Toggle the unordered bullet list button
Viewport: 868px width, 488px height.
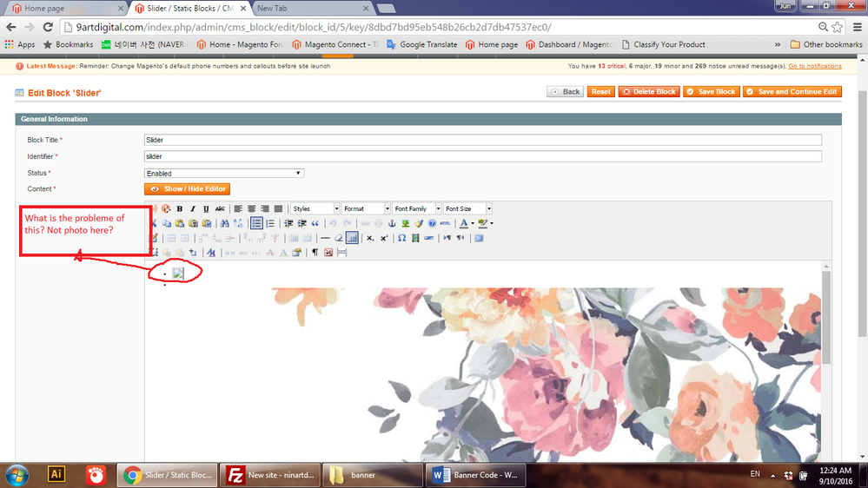click(256, 223)
